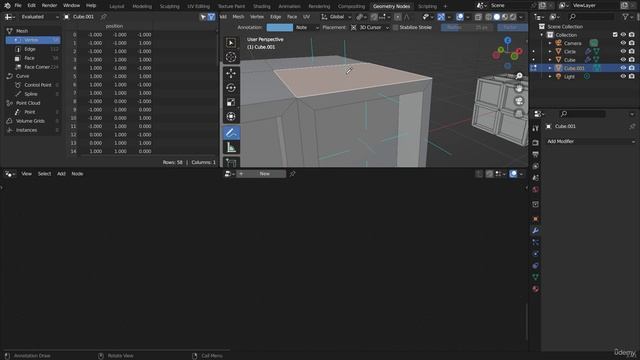Toggle X-ray mode in viewport header
The width and height of the screenshot is (640, 360).
pyautogui.click(x=478, y=17)
